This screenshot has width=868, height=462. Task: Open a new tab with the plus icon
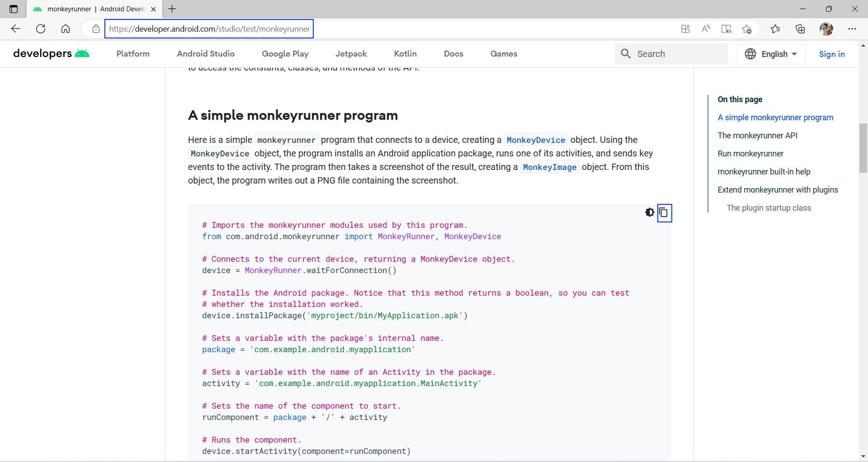[172, 9]
